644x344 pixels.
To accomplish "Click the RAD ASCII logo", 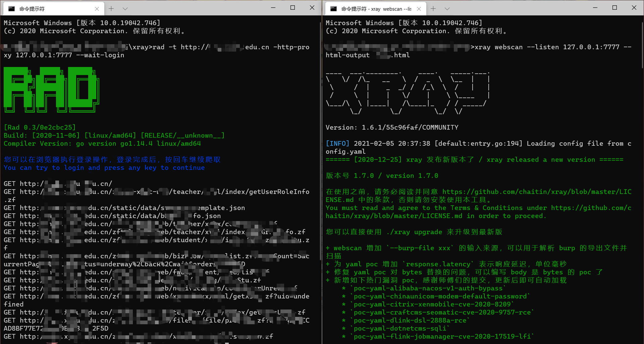I will click(52, 89).
